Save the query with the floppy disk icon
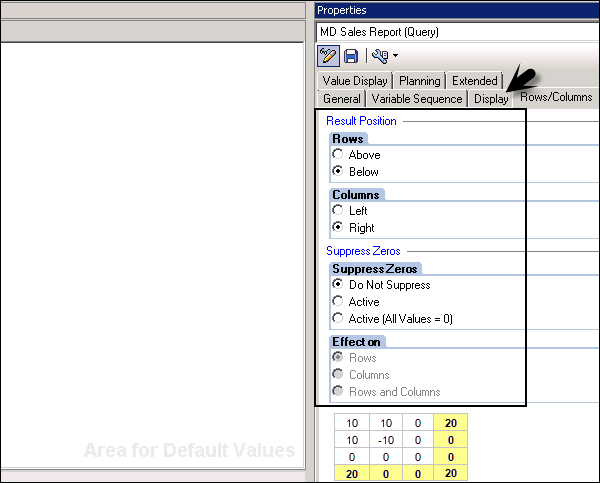Viewport: 600px width, 483px height. [x=351, y=55]
